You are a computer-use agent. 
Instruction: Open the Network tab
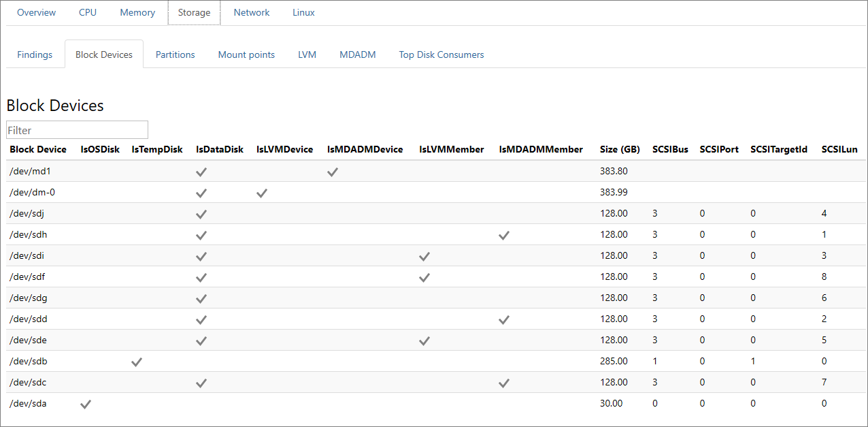click(251, 12)
